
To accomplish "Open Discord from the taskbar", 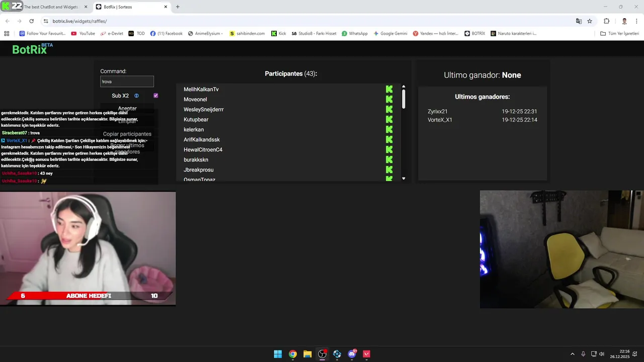I will pyautogui.click(x=352, y=354).
